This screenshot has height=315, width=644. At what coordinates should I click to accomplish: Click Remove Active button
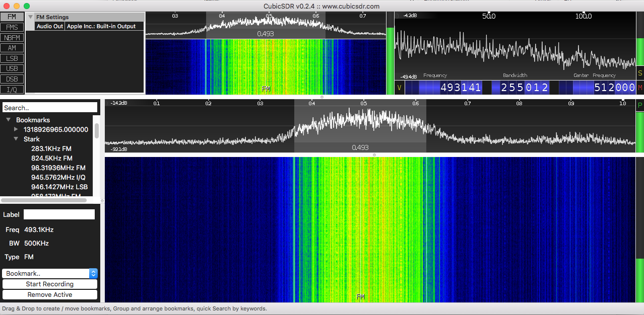click(x=50, y=295)
